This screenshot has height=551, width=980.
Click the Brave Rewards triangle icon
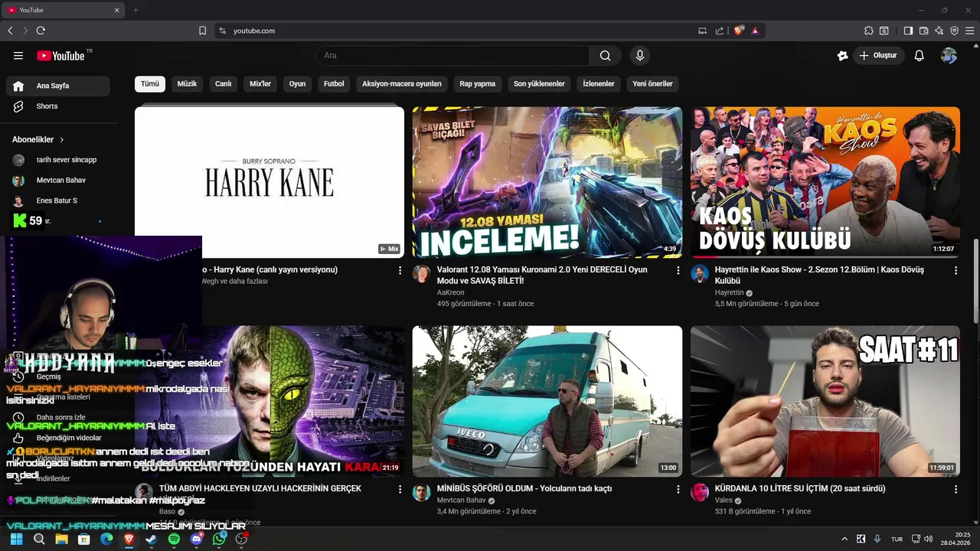click(x=755, y=31)
